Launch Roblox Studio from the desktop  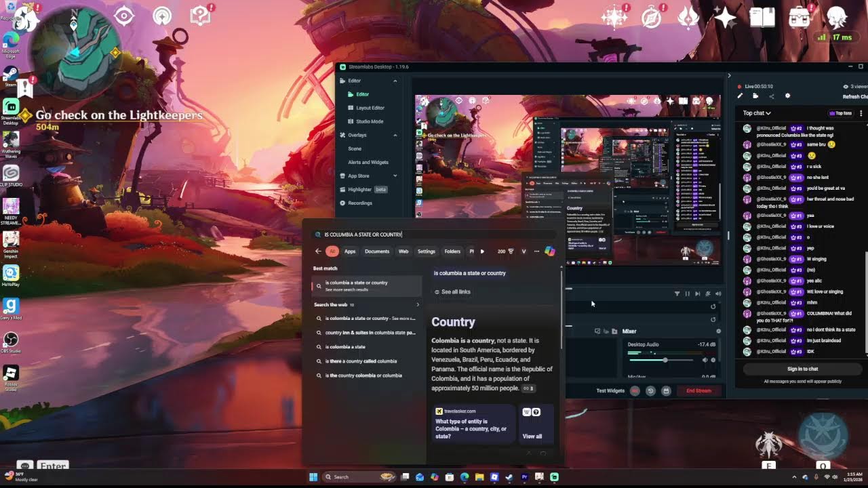click(x=11, y=377)
